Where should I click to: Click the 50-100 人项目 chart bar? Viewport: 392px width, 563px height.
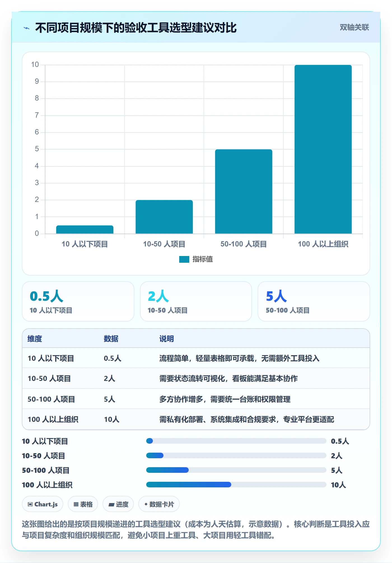(244, 191)
